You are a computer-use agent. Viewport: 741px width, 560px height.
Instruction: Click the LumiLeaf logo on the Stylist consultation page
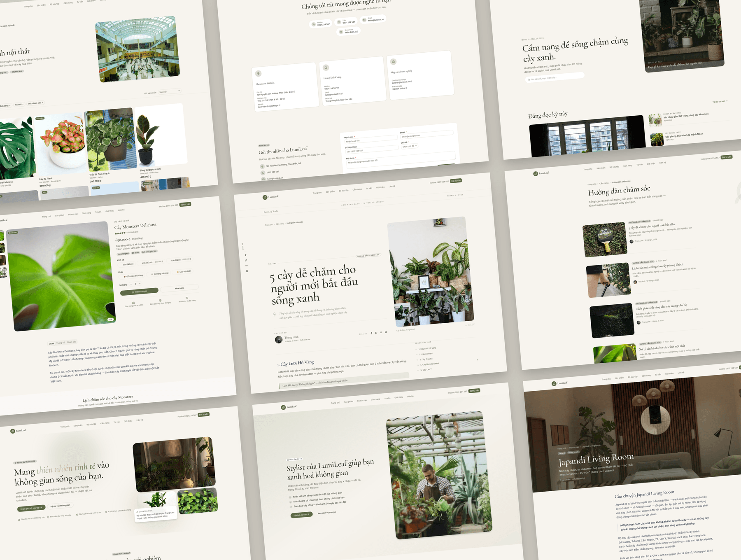pyautogui.click(x=289, y=407)
